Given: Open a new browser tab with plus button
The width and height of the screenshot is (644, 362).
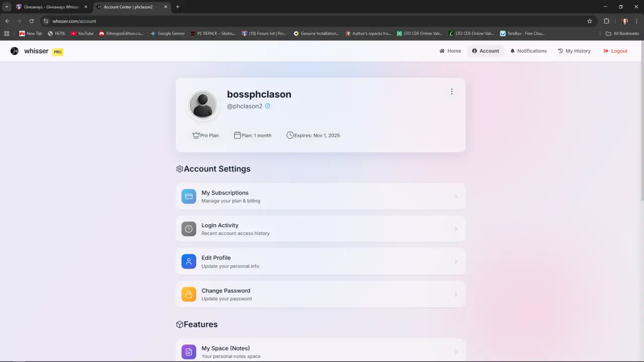Looking at the screenshot, I should tap(178, 7).
